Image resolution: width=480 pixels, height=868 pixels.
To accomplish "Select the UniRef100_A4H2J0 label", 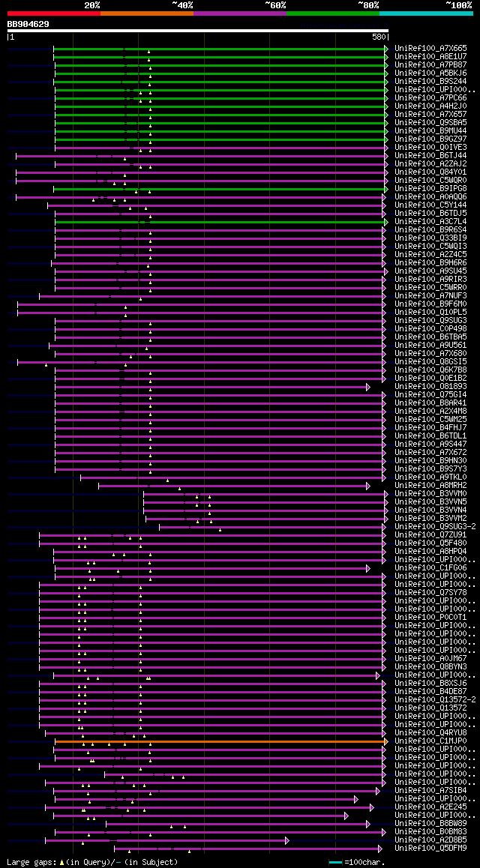I will (430, 106).
